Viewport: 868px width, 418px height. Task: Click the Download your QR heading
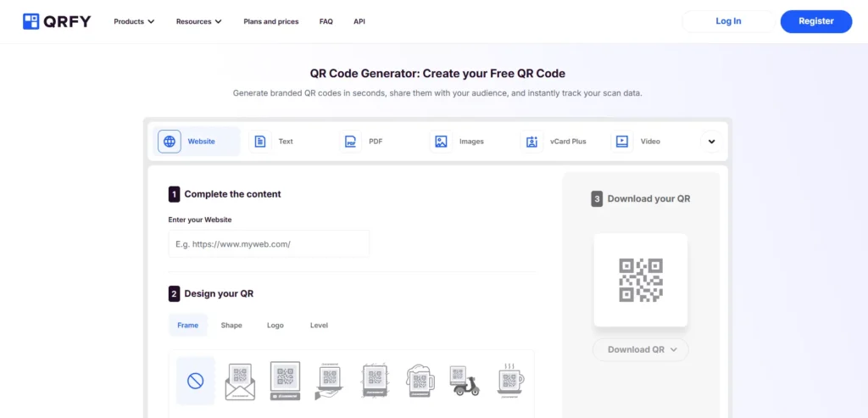click(648, 198)
